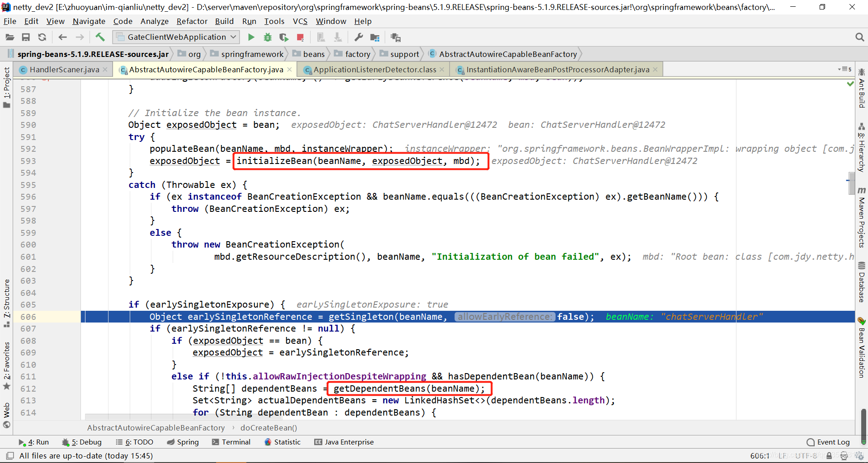Close the ApplicationListenerDetector.class tab

[x=442, y=70]
